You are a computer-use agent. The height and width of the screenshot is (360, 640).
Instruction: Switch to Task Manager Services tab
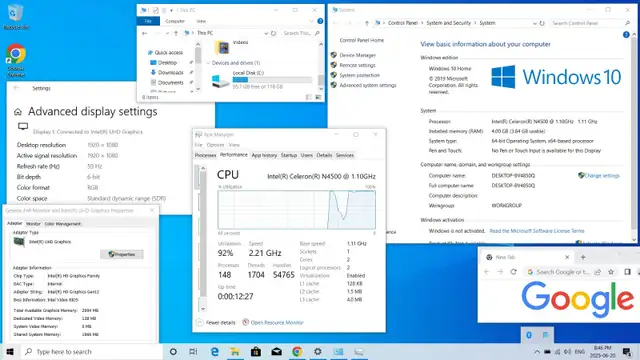coord(345,155)
